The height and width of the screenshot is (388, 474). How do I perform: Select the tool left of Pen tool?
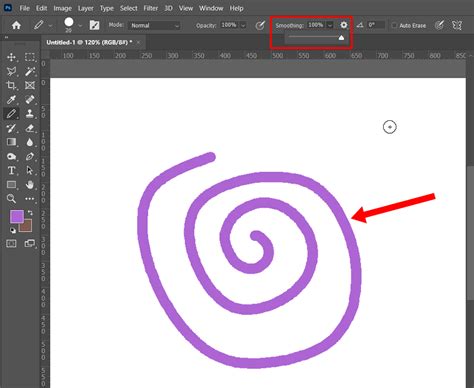click(11, 156)
